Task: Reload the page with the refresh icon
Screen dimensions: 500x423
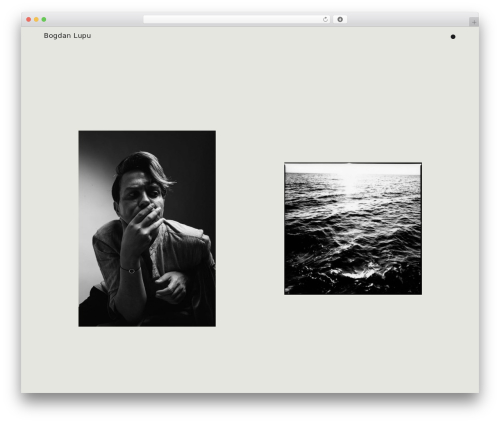Action: [x=325, y=19]
